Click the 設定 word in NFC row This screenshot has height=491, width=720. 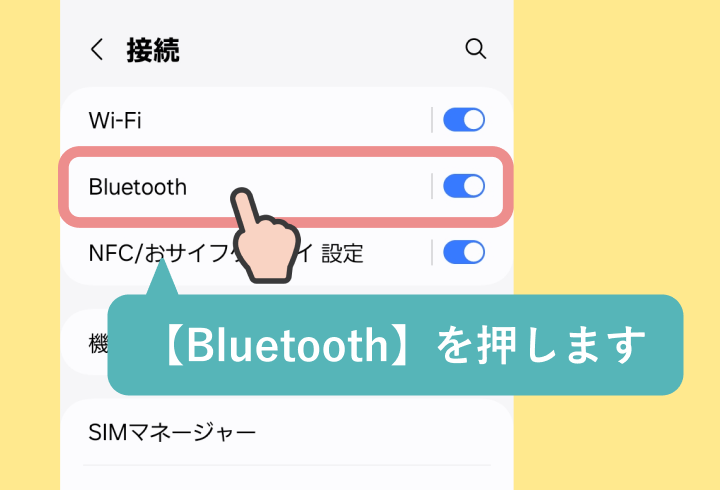pyautogui.click(x=343, y=253)
